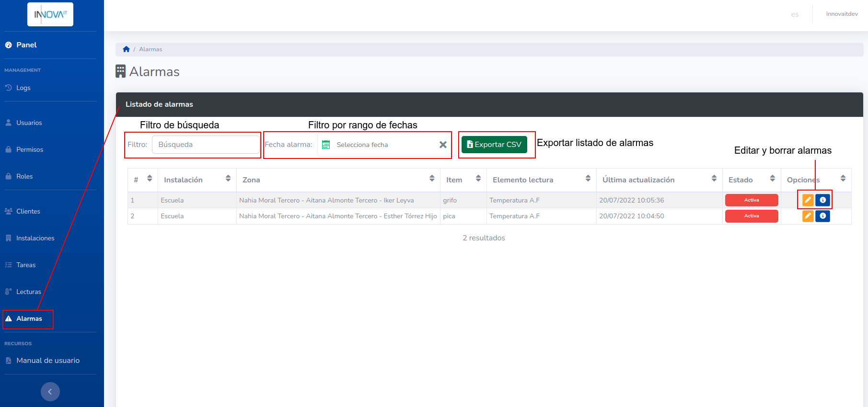Click the orange edit pencil in row 1
Screen dimensions: 868x407
click(808, 200)
